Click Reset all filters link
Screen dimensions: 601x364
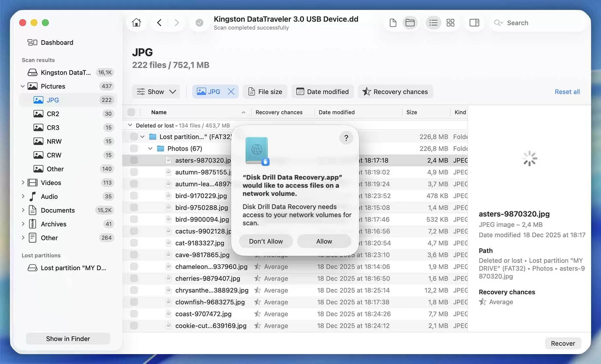point(567,92)
